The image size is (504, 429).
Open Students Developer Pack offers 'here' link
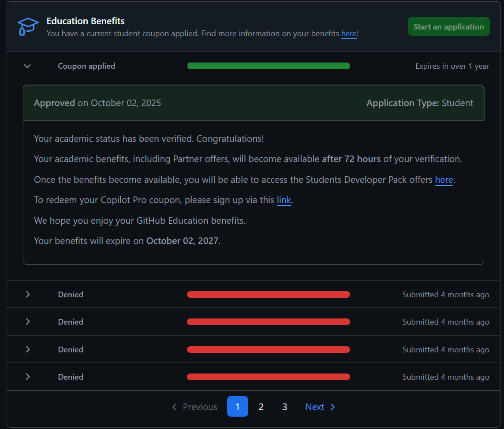pyautogui.click(x=444, y=180)
